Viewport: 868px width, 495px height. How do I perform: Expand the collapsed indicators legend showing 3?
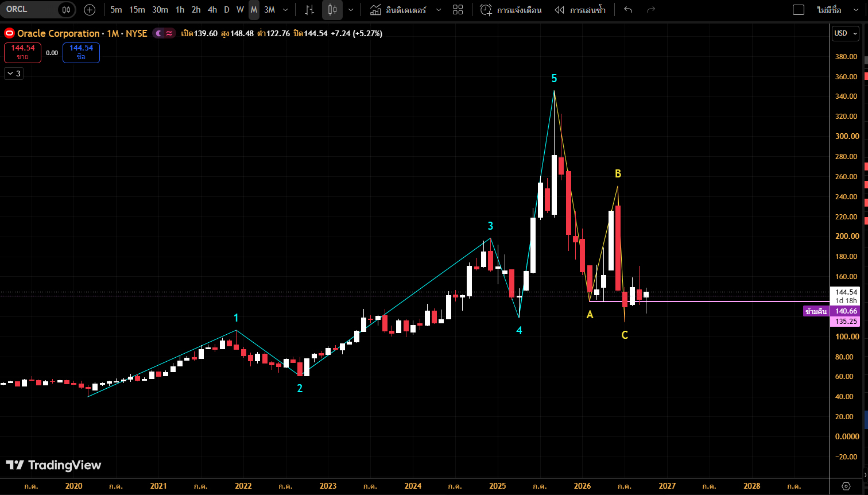coord(14,74)
